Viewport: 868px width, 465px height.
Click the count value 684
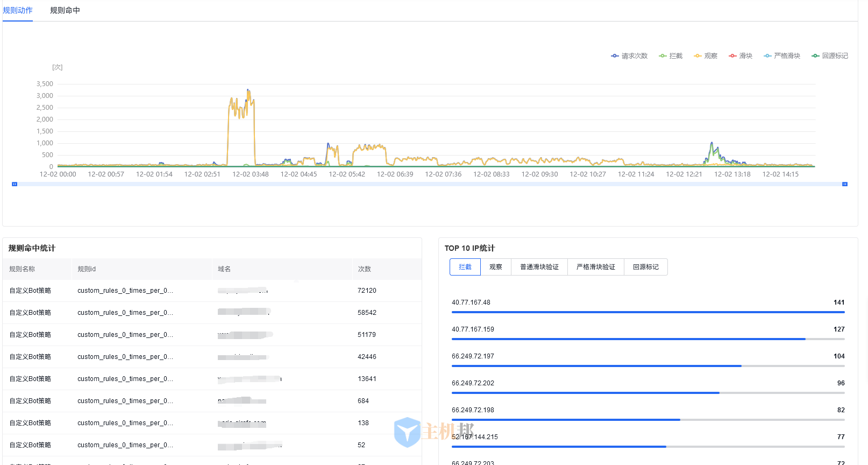363,401
